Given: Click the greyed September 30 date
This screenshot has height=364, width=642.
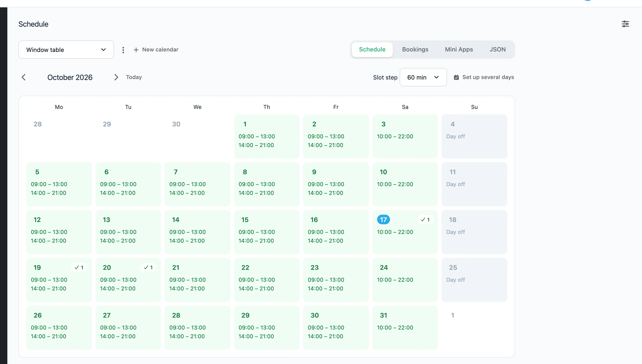Looking at the screenshot, I should (x=176, y=124).
